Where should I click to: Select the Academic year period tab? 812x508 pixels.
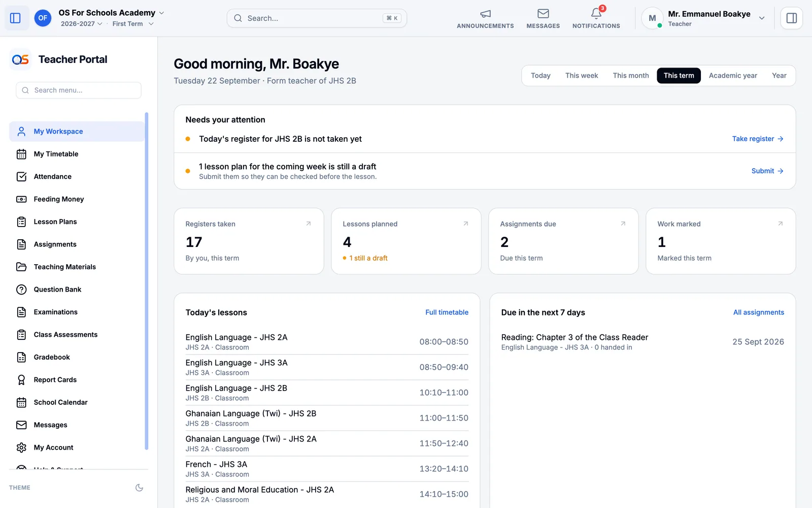(733, 76)
